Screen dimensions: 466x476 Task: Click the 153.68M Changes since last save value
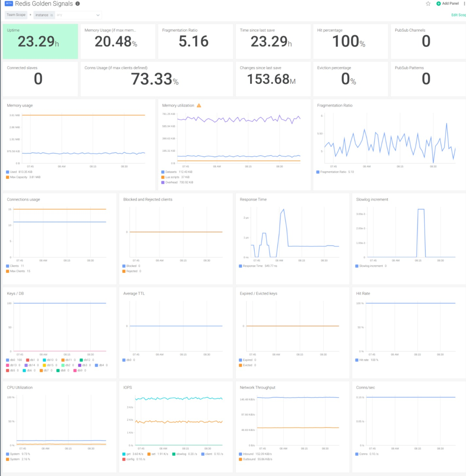pyautogui.click(x=271, y=79)
